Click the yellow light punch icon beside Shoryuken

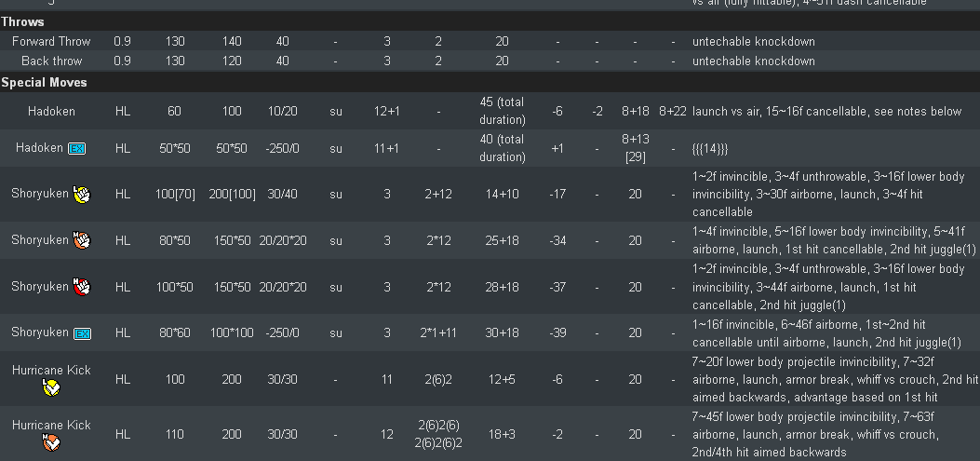pos(81,195)
